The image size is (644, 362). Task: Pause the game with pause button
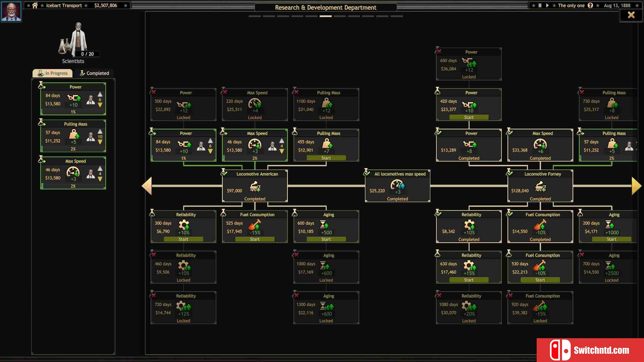pos(540,5)
